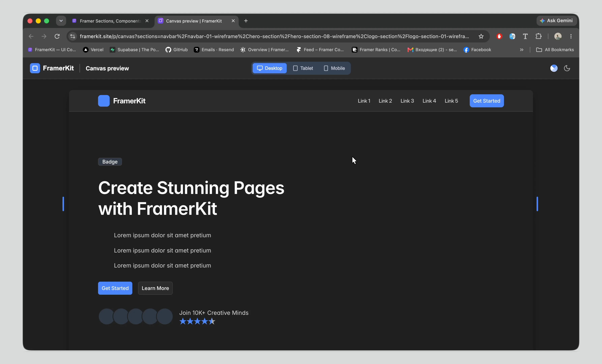
Task: Click the hero Get Started button
Action: 115,288
